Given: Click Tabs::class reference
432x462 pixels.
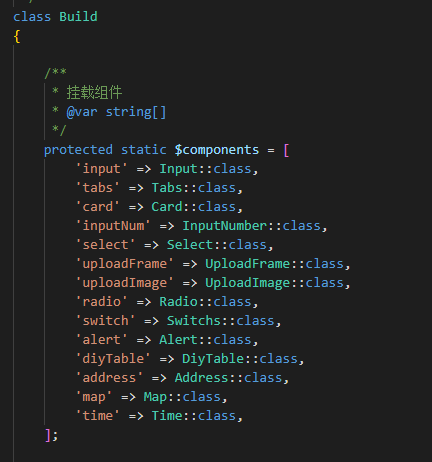Looking at the screenshot, I should pyautogui.click(x=194, y=188).
